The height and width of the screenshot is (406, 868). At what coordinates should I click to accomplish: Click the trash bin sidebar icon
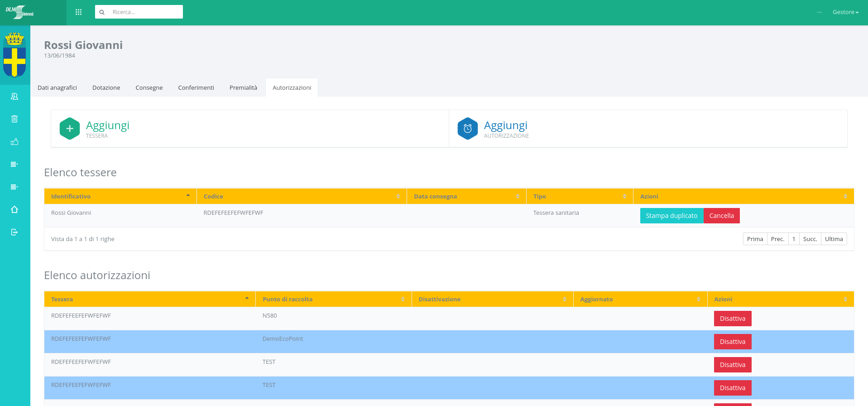14,119
